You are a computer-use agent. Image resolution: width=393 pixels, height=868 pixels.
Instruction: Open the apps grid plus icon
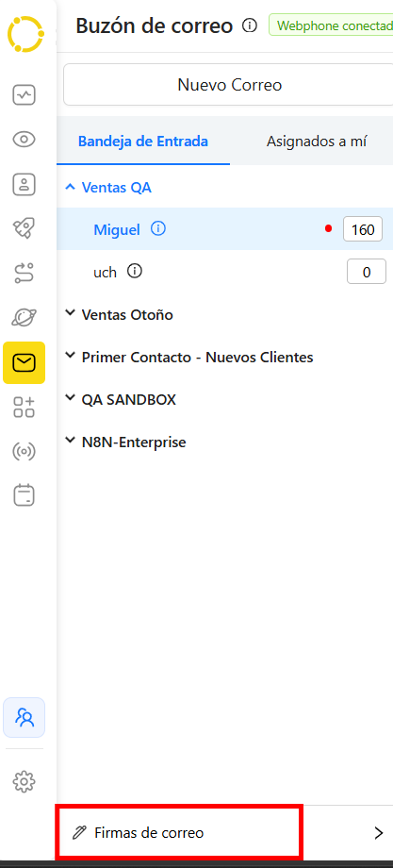point(24,407)
